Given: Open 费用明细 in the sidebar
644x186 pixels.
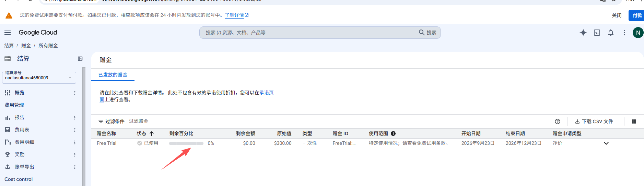Looking at the screenshot, I should pyautogui.click(x=24, y=142).
